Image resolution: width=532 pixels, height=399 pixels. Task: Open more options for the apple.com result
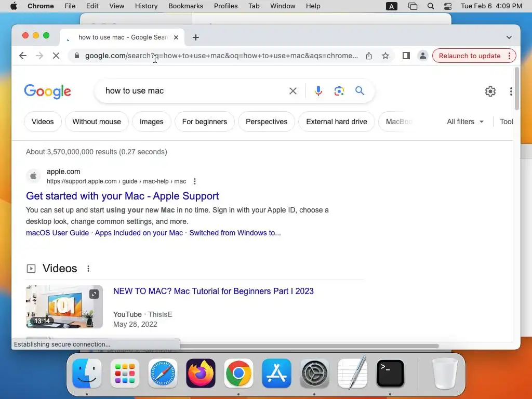tap(195, 181)
